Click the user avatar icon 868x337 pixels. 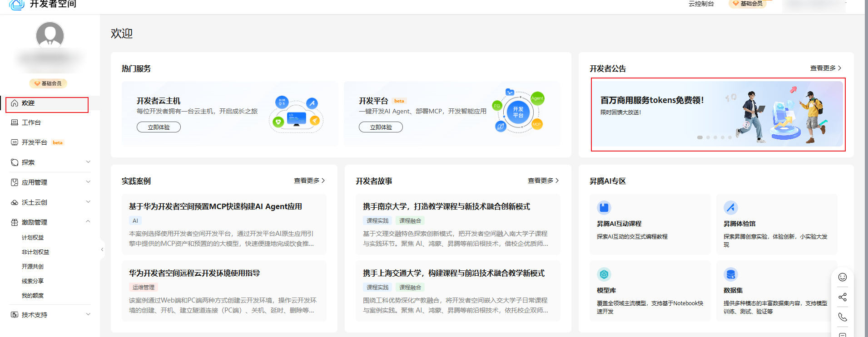(x=50, y=34)
